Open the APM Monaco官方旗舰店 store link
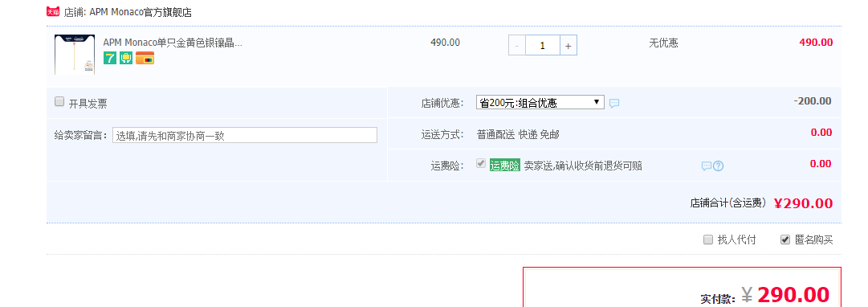Screen dimensions: 868x307 click(141, 12)
